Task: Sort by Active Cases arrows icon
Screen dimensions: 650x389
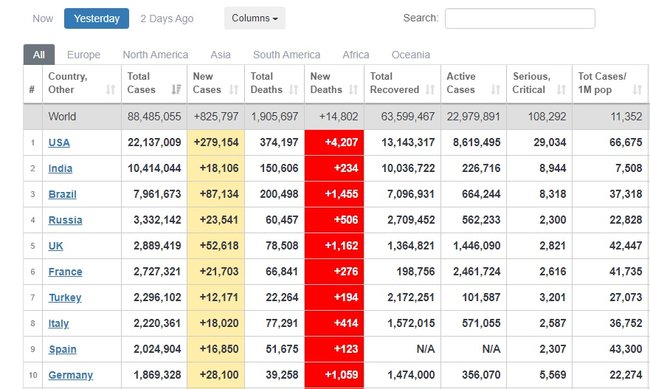Action: [x=496, y=90]
